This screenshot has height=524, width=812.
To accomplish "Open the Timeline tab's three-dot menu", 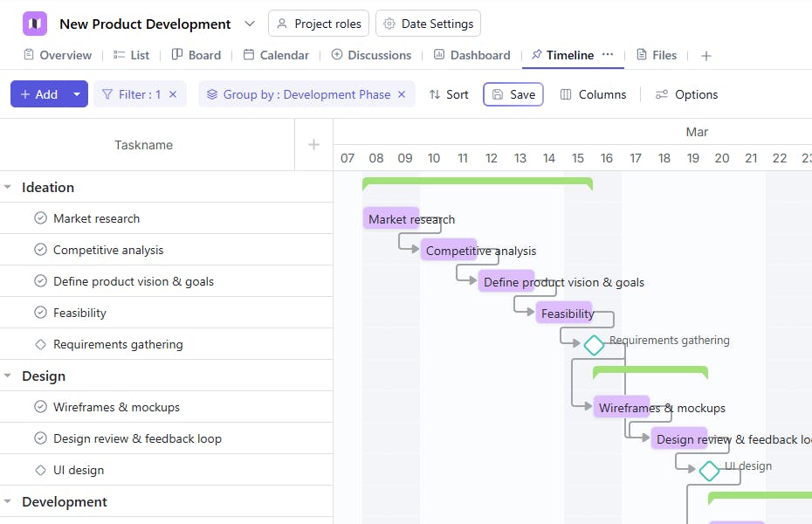I will coord(608,54).
